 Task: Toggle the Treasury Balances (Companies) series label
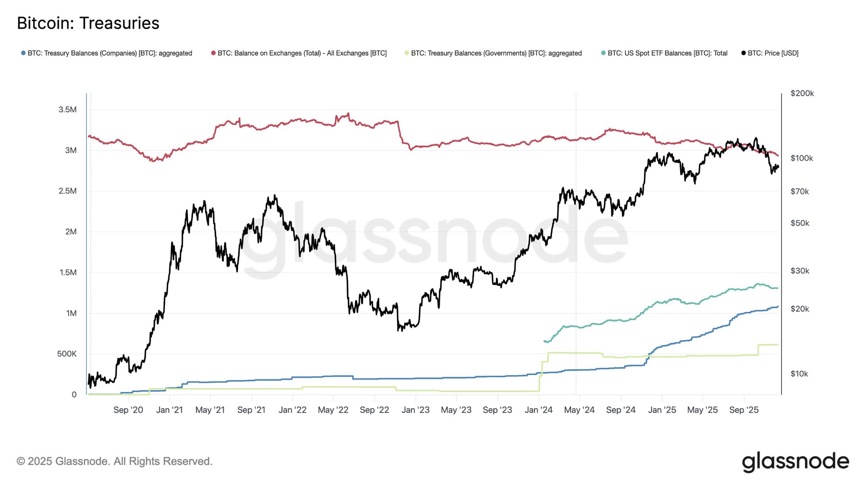tap(110, 53)
